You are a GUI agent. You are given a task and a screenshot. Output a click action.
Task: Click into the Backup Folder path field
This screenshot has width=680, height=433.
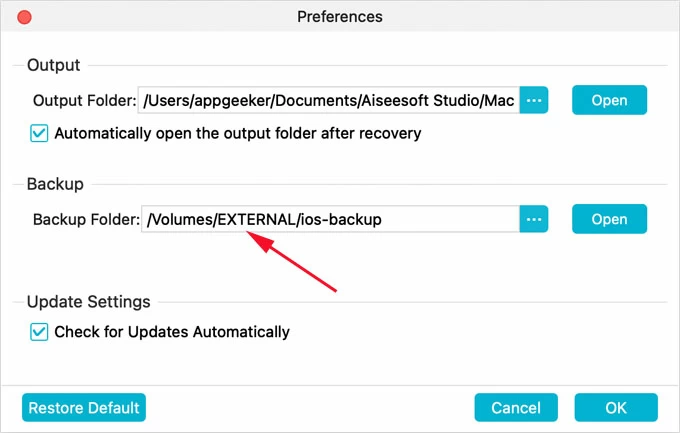(330, 219)
